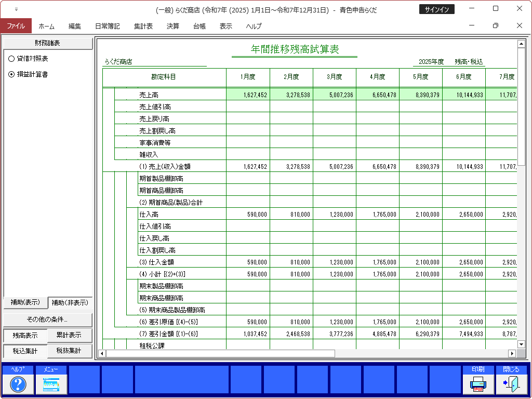Screen dimensions: 532x399
Task: Open the 決算 menu
Action: (173, 26)
